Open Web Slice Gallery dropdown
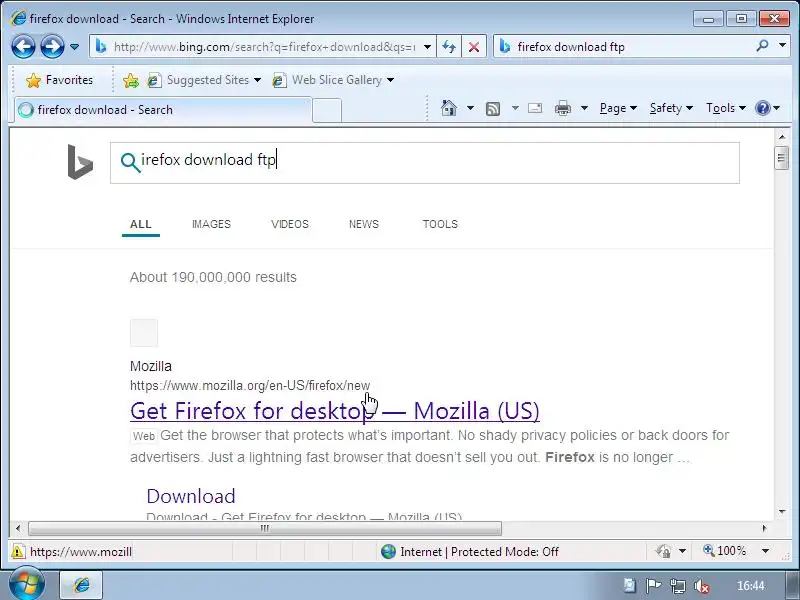 point(333,80)
